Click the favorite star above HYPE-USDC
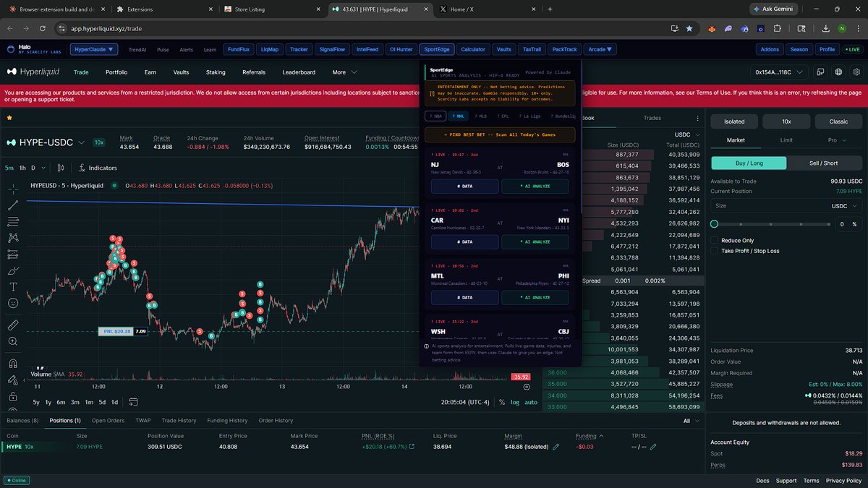This screenshot has width=868, height=488. (x=9, y=117)
